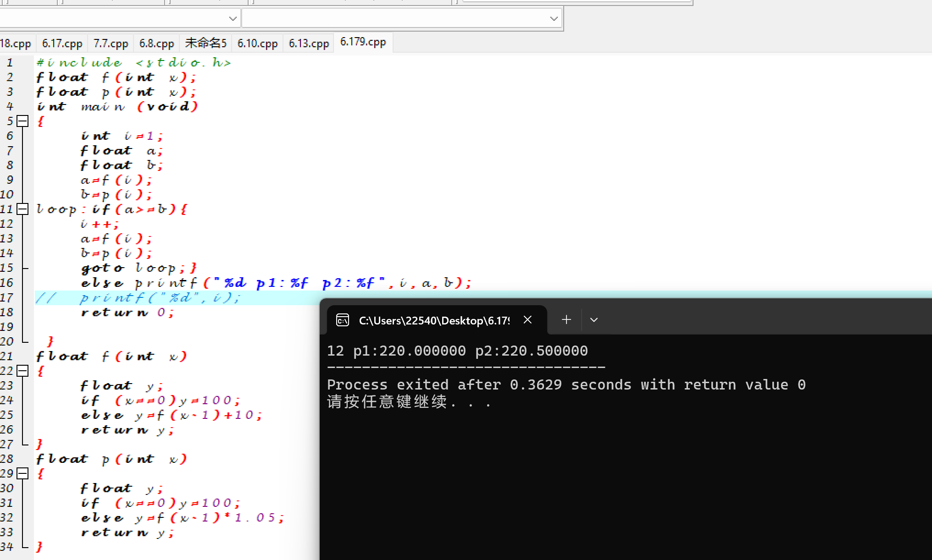The width and height of the screenshot is (932, 560).
Task: Switch to the 7.7.cpp tab
Action: [x=111, y=44]
